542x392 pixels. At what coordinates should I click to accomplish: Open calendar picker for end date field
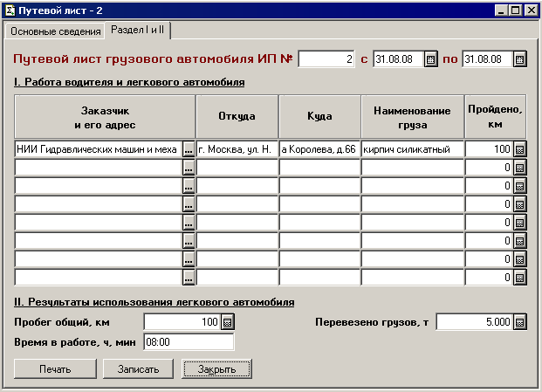pyautogui.click(x=520, y=59)
